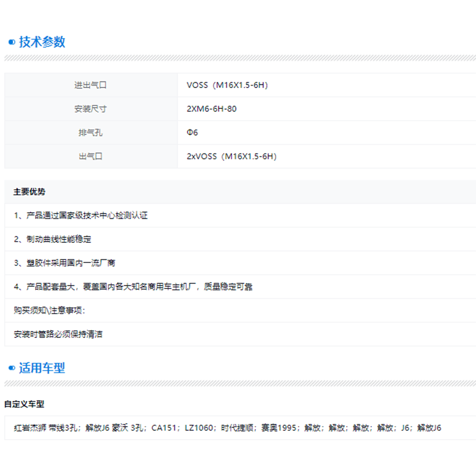The width and height of the screenshot is (476, 476).
Task: Select the 适用车型 section heading
Action: (x=42, y=368)
